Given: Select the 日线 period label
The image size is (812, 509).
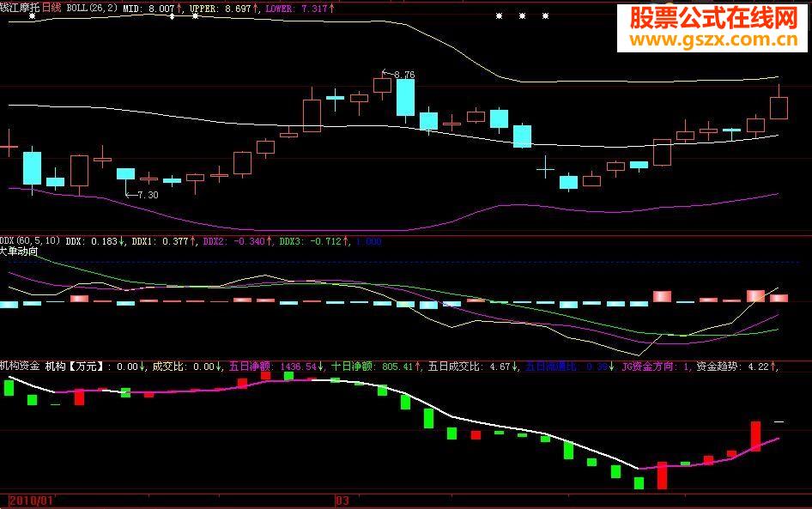Looking at the screenshot, I should [51, 8].
